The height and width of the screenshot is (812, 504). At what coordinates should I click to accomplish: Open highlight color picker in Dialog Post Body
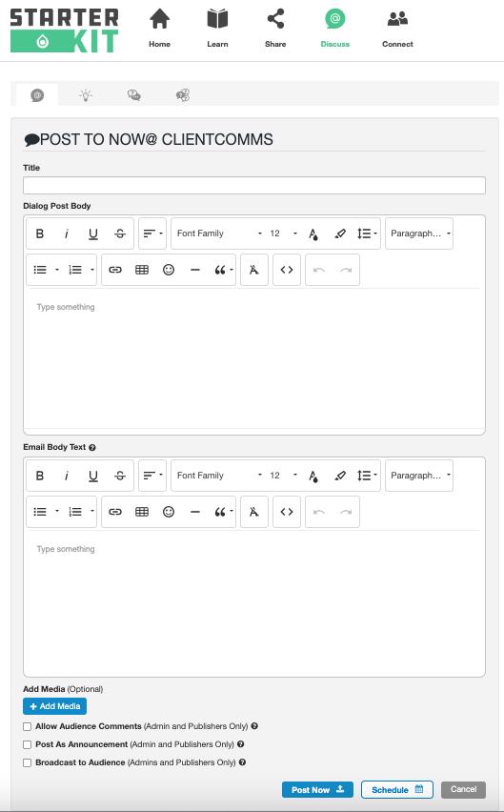[340, 233]
